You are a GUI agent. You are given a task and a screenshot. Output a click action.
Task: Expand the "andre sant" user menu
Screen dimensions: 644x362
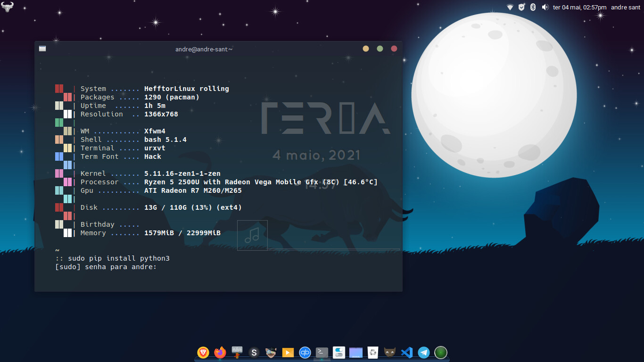click(626, 7)
